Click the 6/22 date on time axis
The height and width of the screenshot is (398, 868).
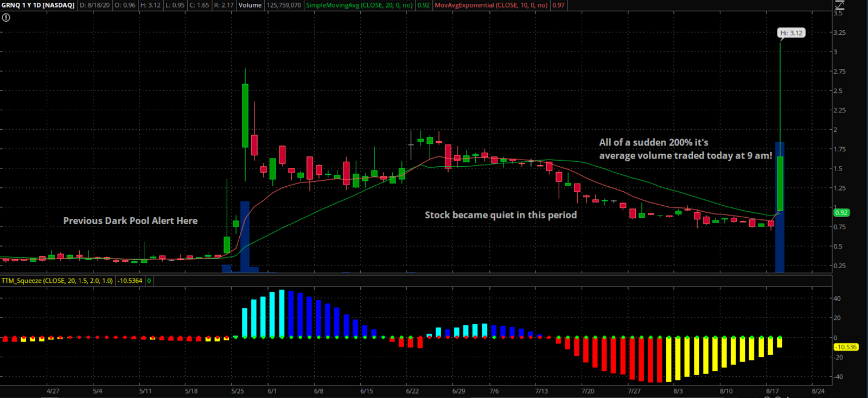[412, 391]
